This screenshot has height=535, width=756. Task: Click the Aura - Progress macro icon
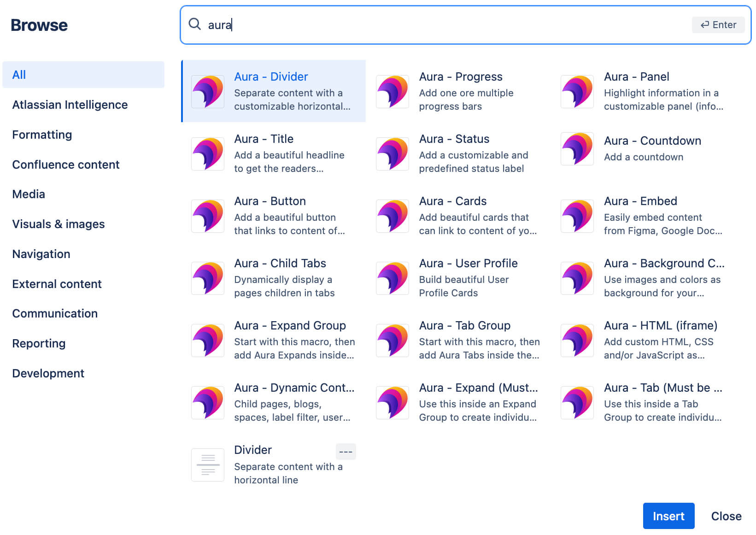click(x=392, y=91)
